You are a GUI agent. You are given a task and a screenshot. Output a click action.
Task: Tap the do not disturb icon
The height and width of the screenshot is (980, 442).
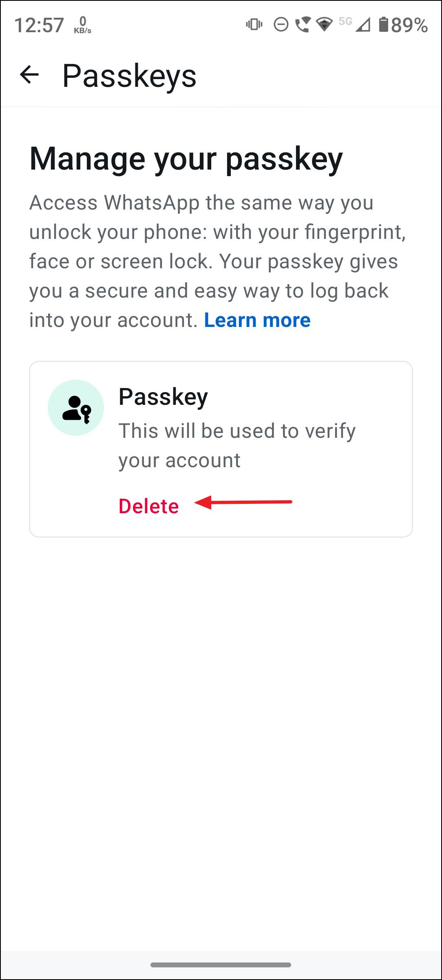(x=281, y=24)
